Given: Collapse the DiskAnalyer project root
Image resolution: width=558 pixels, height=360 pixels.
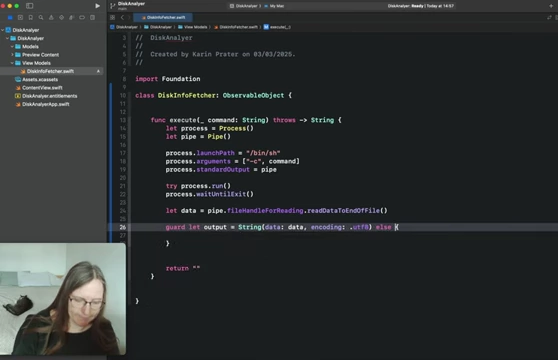Looking at the screenshot, I should tap(3, 30).
